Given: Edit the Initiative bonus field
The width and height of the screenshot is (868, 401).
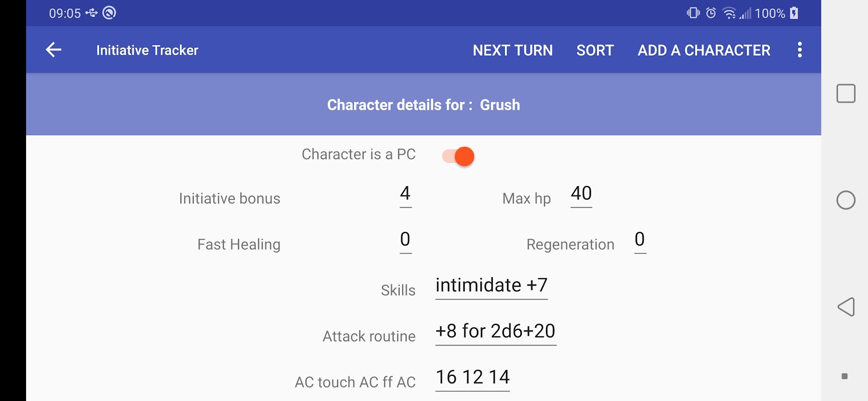Looking at the screenshot, I should click(x=406, y=195).
